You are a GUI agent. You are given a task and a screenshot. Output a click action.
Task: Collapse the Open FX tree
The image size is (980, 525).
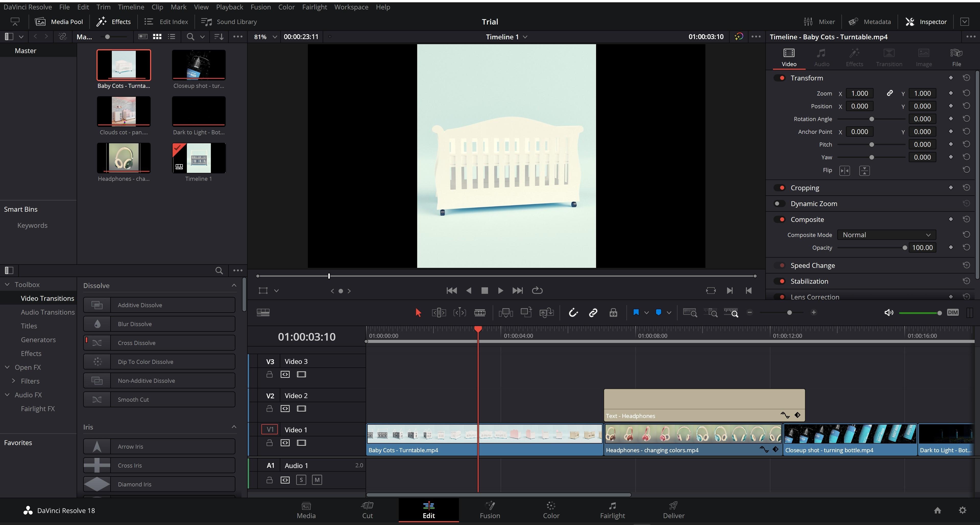pos(7,367)
